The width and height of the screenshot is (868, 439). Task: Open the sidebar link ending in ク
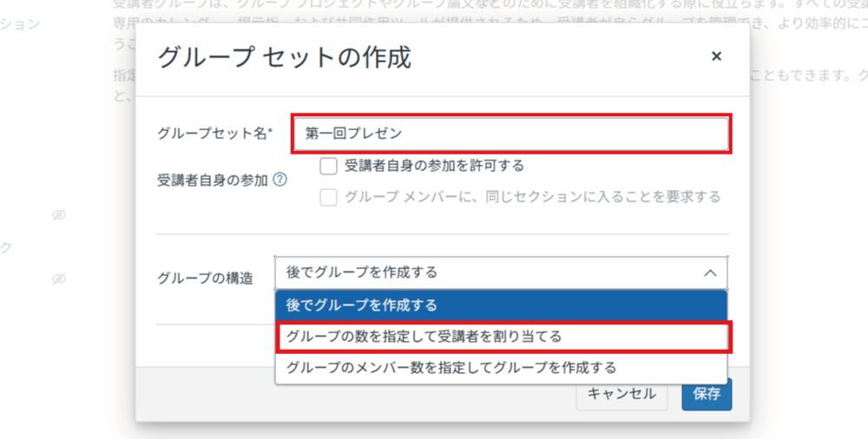6,247
